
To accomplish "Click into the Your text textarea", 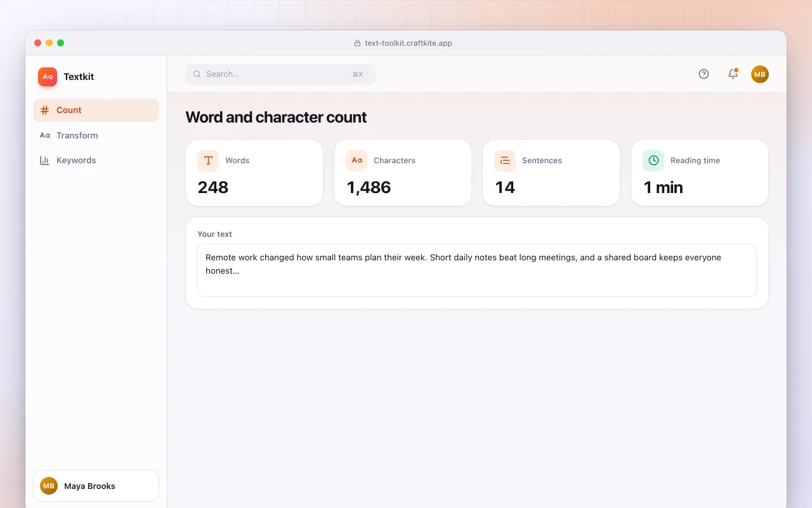I will 477,271.
